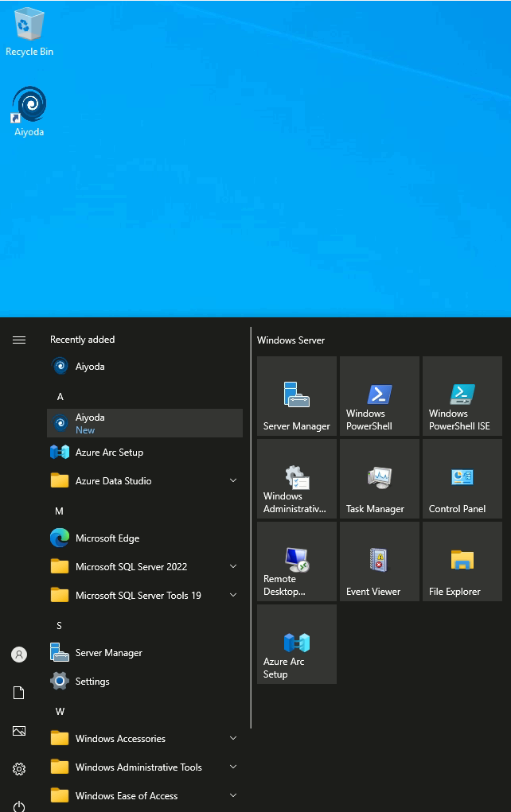Open the Recycle Bin desktop icon
This screenshot has height=812, width=511.
(x=29, y=32)
